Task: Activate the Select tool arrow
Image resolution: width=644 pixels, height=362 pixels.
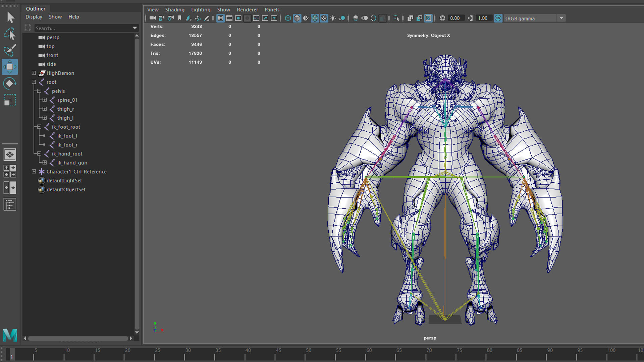Action: [10, 17]
